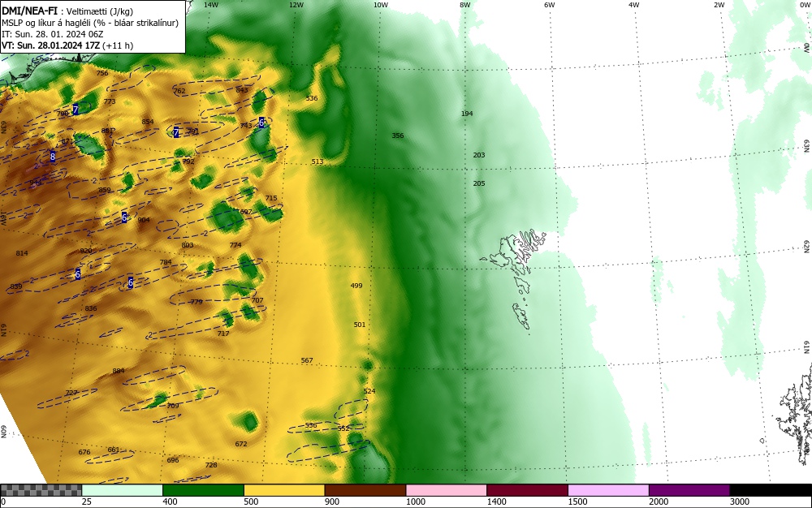Image resolution: width=812 pixels, height=508 pixels.
Task: Select the brown 900–1000 legend swatch
Action: click(365, 490)
